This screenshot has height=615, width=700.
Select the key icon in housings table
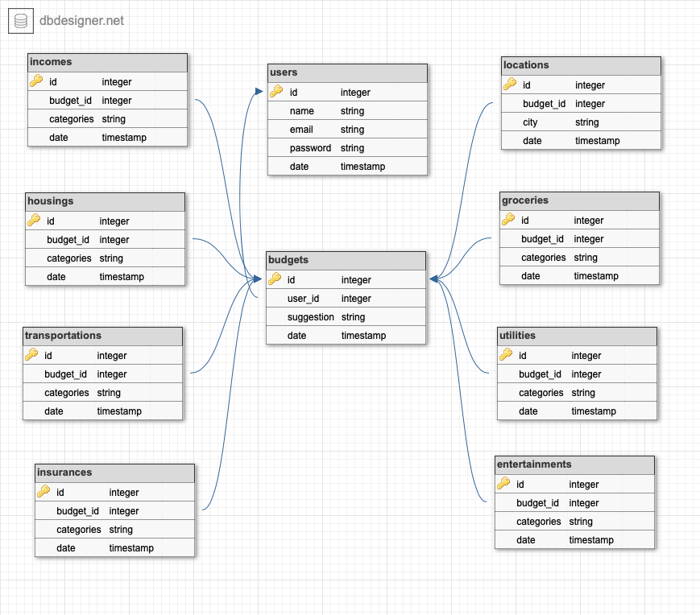click(x=34, y=221)
